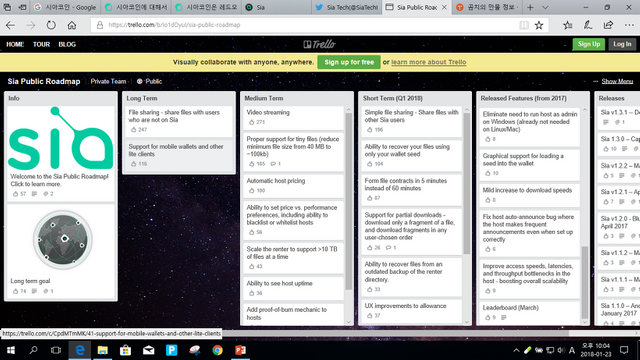Open Microsoft Store from taskbar

[125, 350]
